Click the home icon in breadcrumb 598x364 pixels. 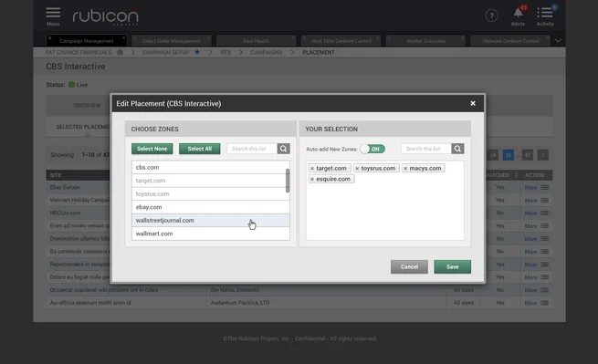(x=120, y=52)
